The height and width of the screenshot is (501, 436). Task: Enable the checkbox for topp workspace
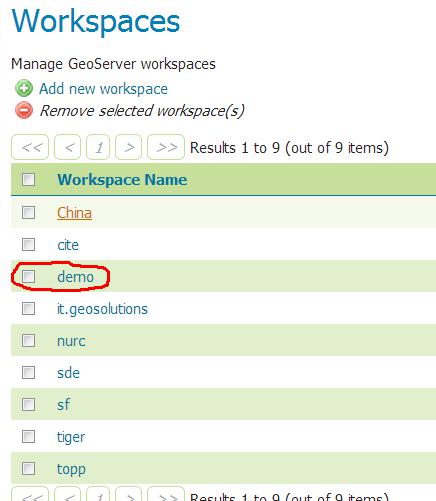click(28, 468)
